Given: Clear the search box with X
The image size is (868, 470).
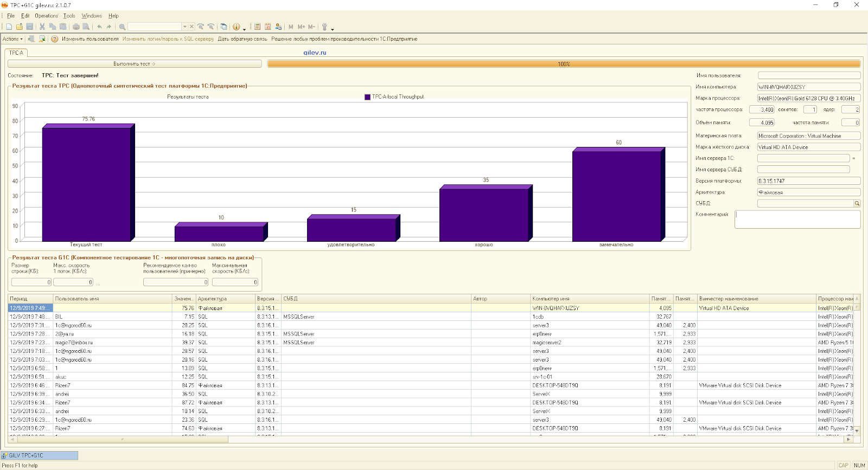Looking at the screenshot, I should click(192, 27).
